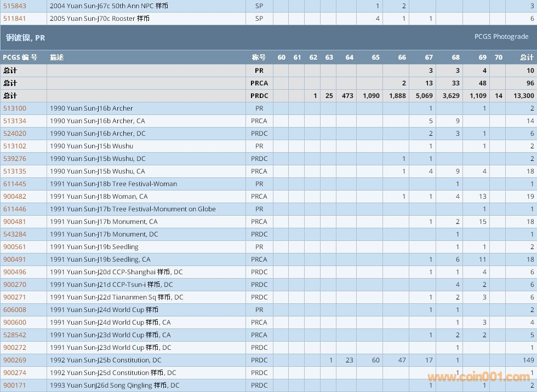Select PCGS number 513134 link

click(15, 121)
